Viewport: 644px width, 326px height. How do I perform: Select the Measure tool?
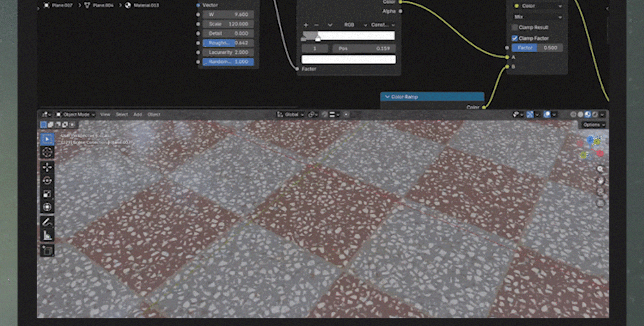click(47, 236)
